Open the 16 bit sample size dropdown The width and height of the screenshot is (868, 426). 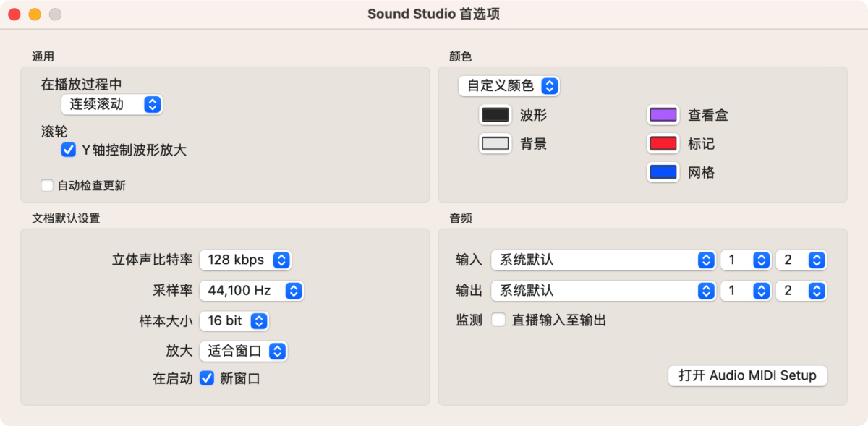[x=234, y=320]
